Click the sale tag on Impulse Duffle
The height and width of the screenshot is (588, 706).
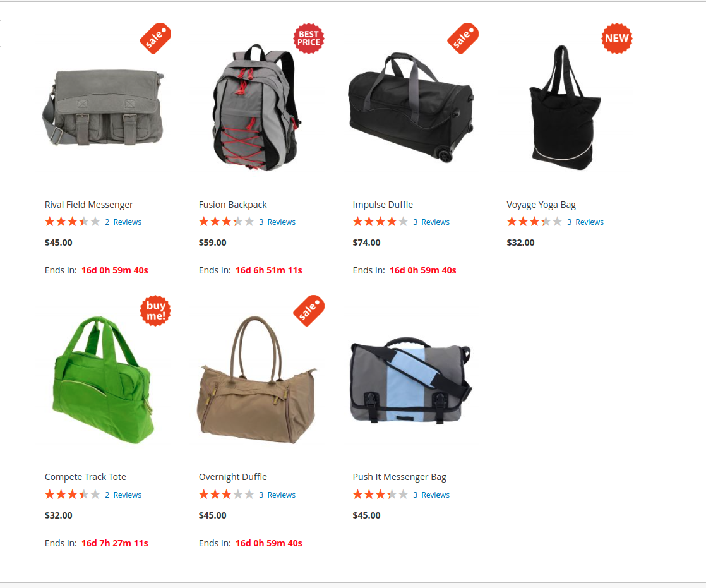(x=463, y=39)
